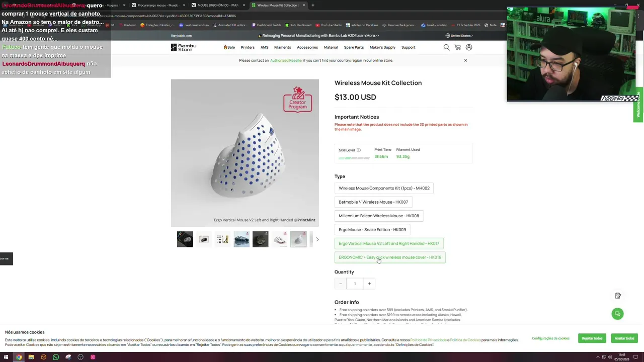Viewport: 644px width, 362px height.
Task: Select Wireless Mouse Components Kit MH002 type
Action: [x=384, y=188]
